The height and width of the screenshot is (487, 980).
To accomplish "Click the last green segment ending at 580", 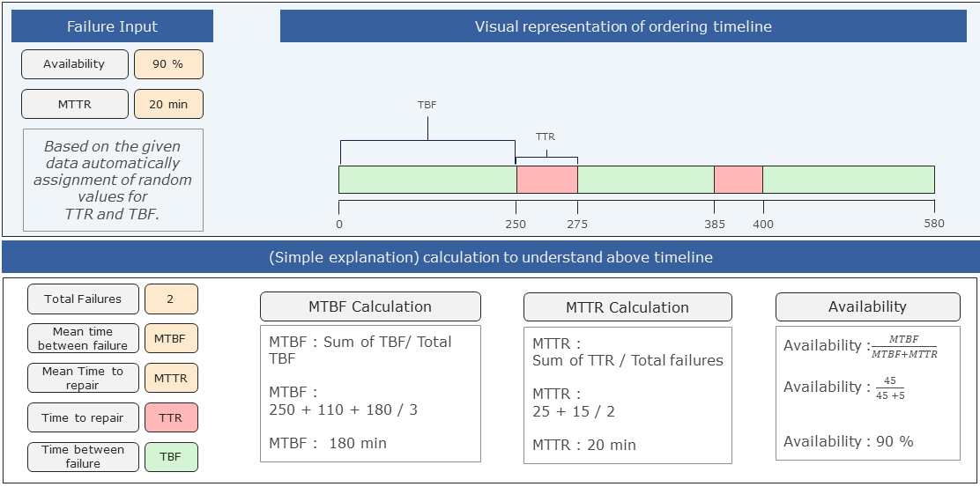I will 848,179.
